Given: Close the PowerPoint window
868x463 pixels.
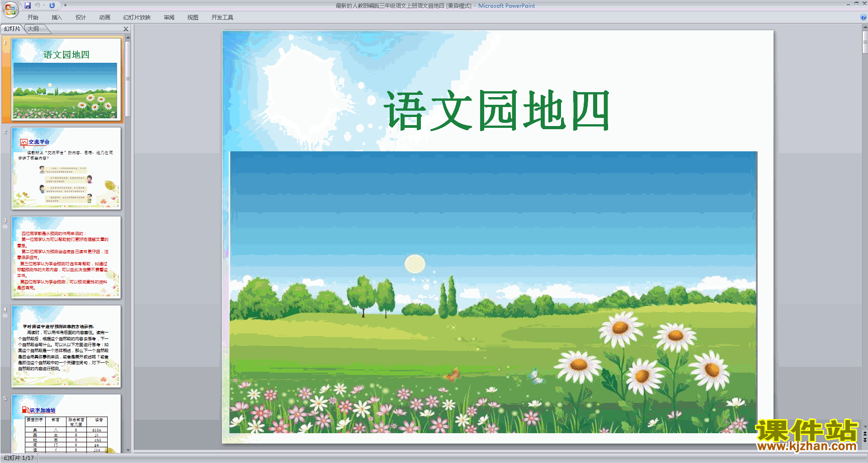Looking at the screenshot, I should tap(864, 4).
